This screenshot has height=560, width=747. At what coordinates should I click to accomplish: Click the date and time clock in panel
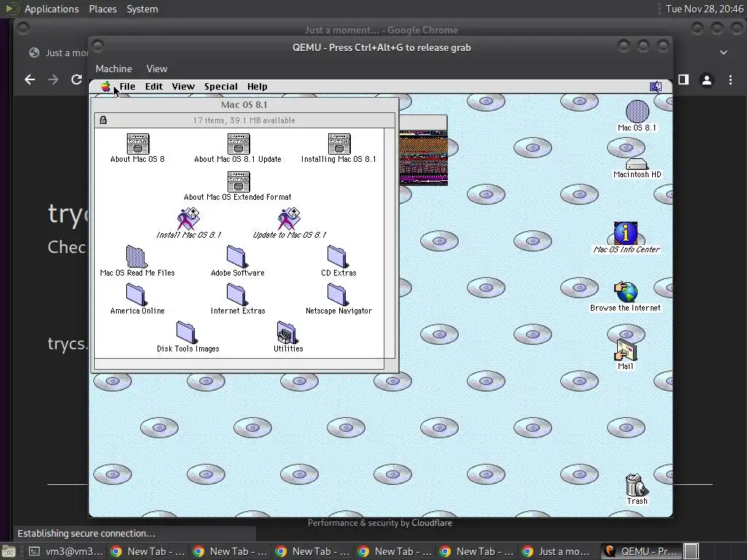[704, 9]
